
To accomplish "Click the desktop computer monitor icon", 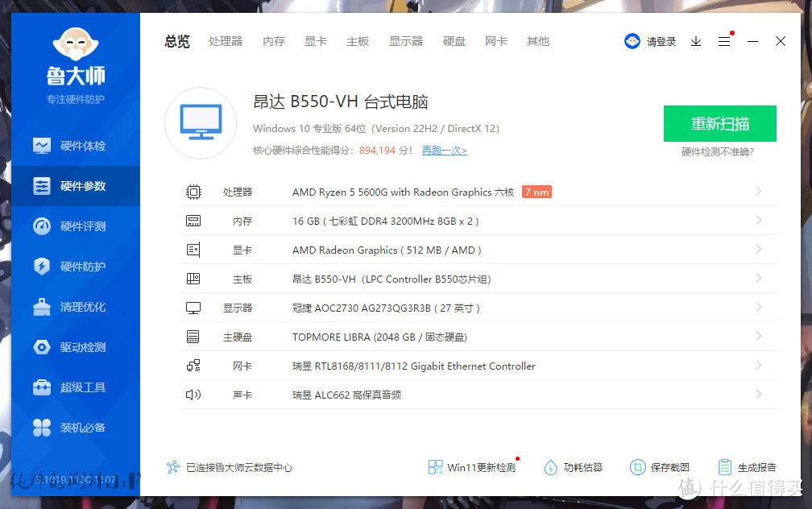I will (201, 122).
